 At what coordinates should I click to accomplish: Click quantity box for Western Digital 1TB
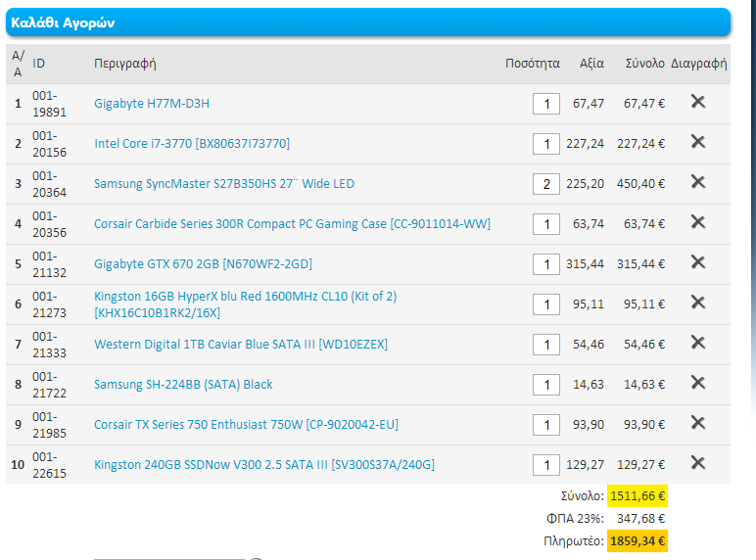pos(545,345)
